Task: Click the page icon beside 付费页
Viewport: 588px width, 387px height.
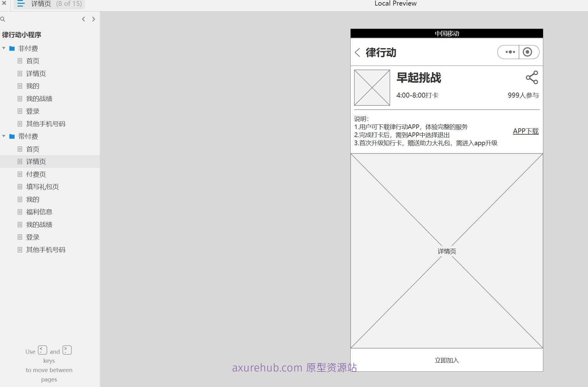Action: (20, 174)
